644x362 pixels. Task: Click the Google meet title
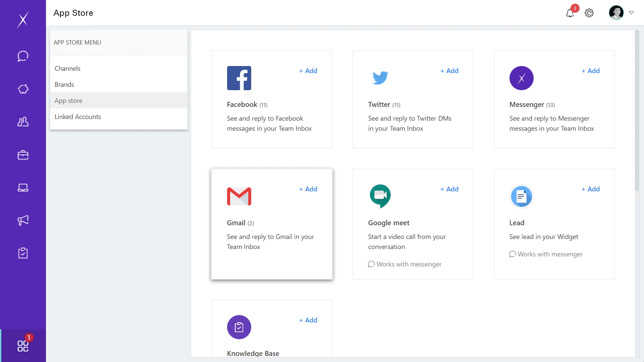click(389, 223)
